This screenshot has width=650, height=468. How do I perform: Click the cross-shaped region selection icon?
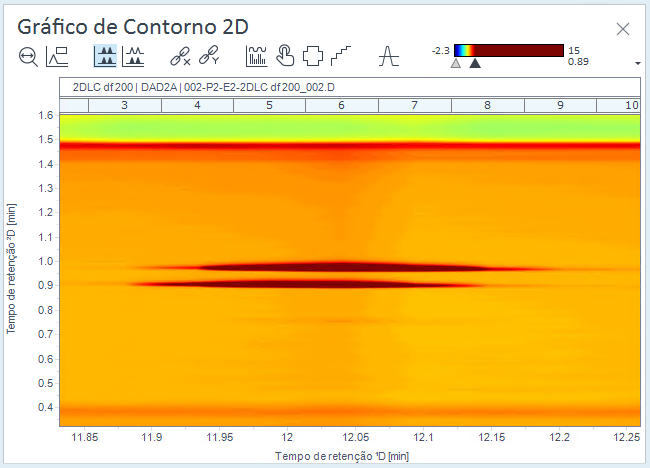click(313, 56)
